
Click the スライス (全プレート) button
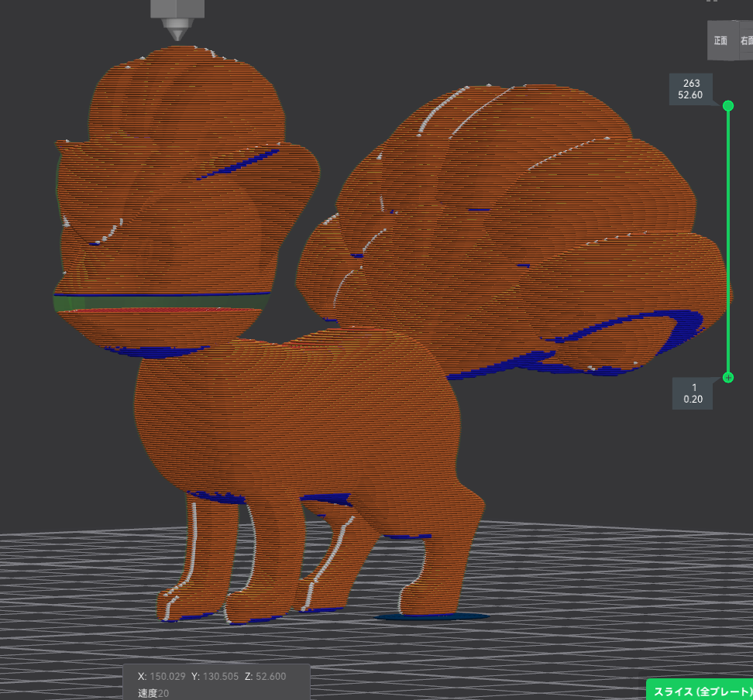pyautogui.click(x=700, y=691)
